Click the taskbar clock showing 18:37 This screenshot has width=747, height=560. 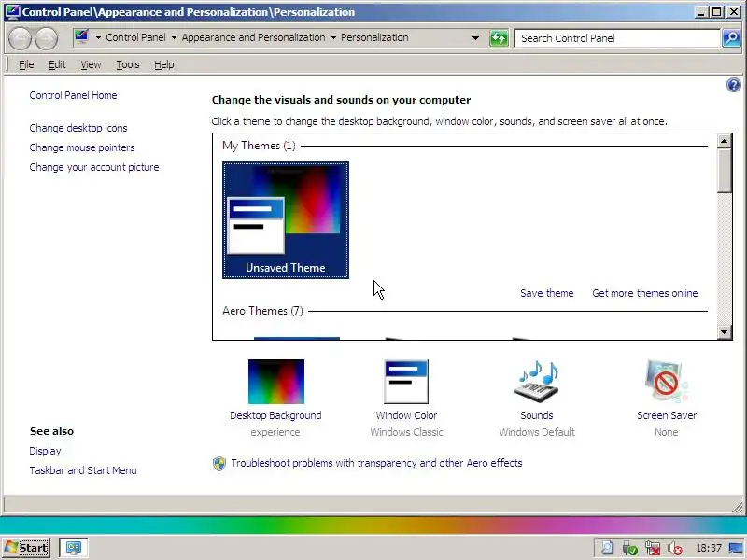(709, 548)
